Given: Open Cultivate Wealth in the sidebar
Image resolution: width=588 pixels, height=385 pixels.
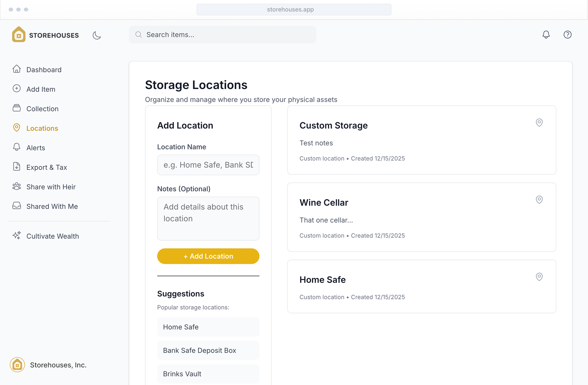Looking at the screenshot, I should pyautogui.click(x=52, y=236).
